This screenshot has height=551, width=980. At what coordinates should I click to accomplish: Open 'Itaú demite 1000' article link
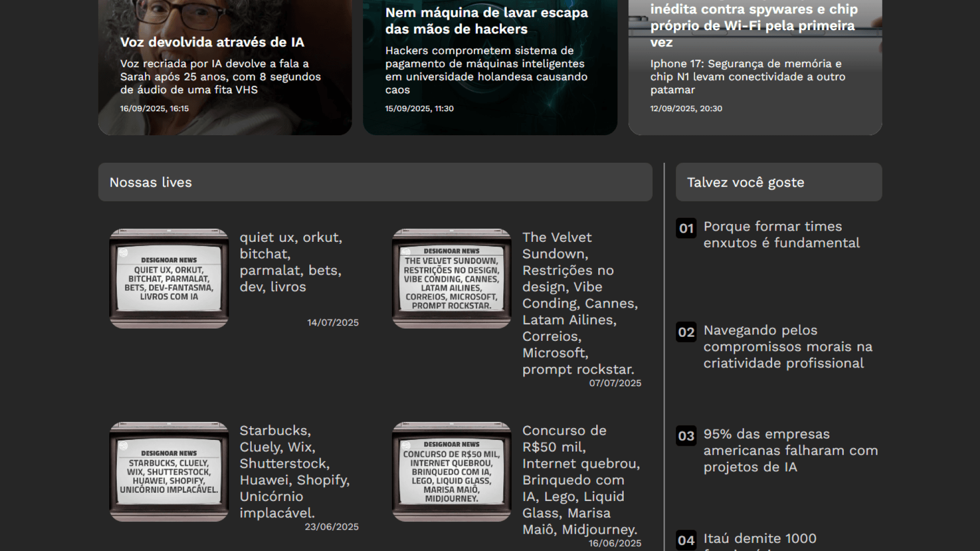pos(759,538)
